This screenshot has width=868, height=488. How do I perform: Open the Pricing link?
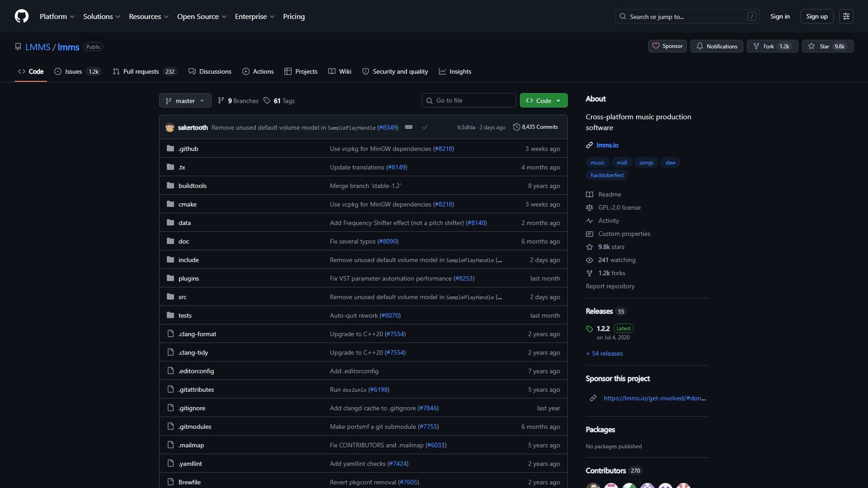pos(294,16)
